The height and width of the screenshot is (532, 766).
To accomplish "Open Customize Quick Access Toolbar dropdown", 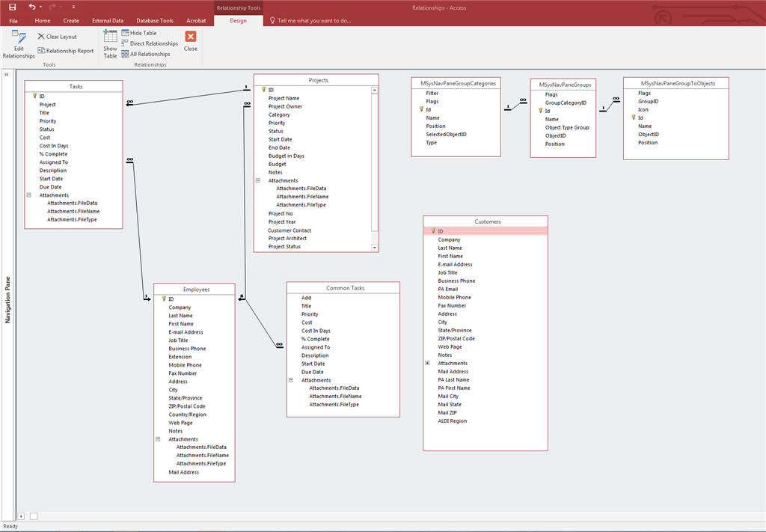I will 73,7.
